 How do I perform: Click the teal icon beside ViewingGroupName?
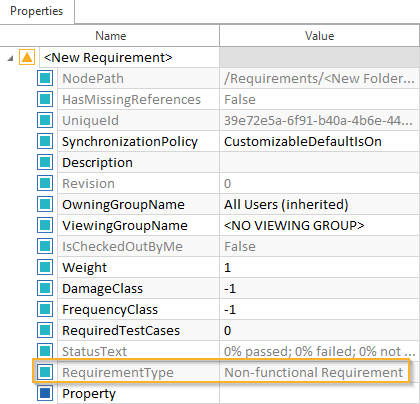point(45,225)
